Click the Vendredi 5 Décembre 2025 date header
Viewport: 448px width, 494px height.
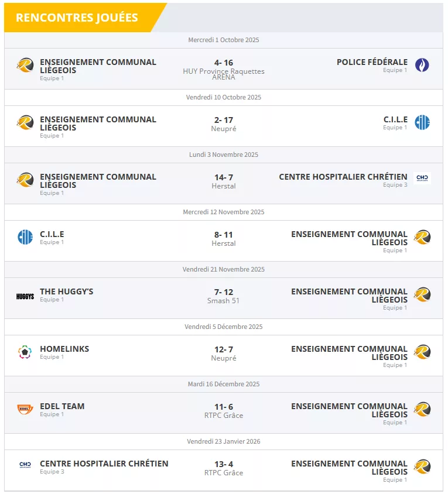click(x=224, y=327)
